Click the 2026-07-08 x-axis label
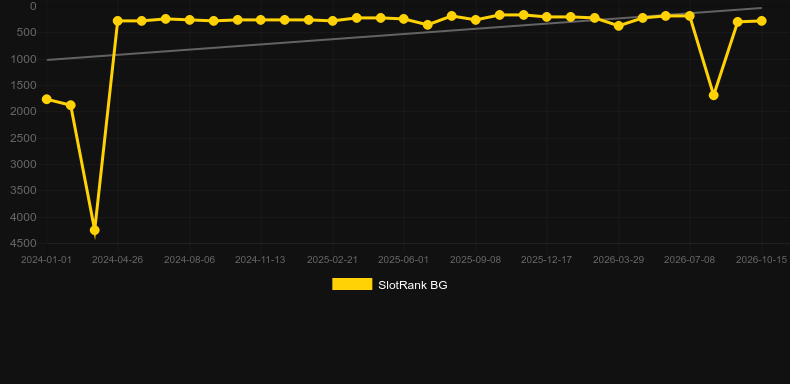Image resolution: width=790 pixels, height=384 pixels. pos(690,260)
